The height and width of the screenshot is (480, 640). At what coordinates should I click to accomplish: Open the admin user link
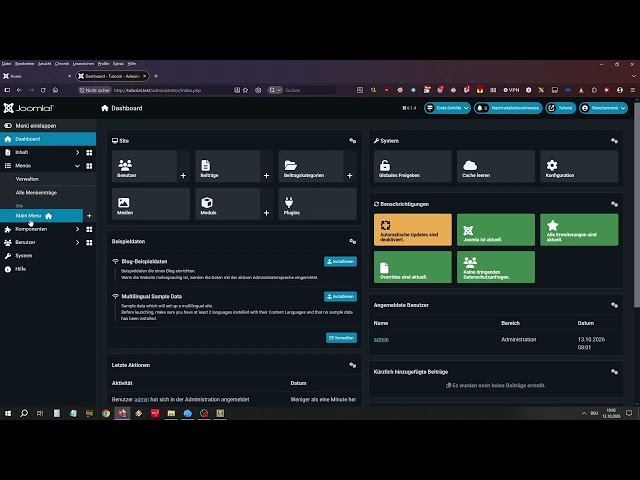(x=381, y=340)
